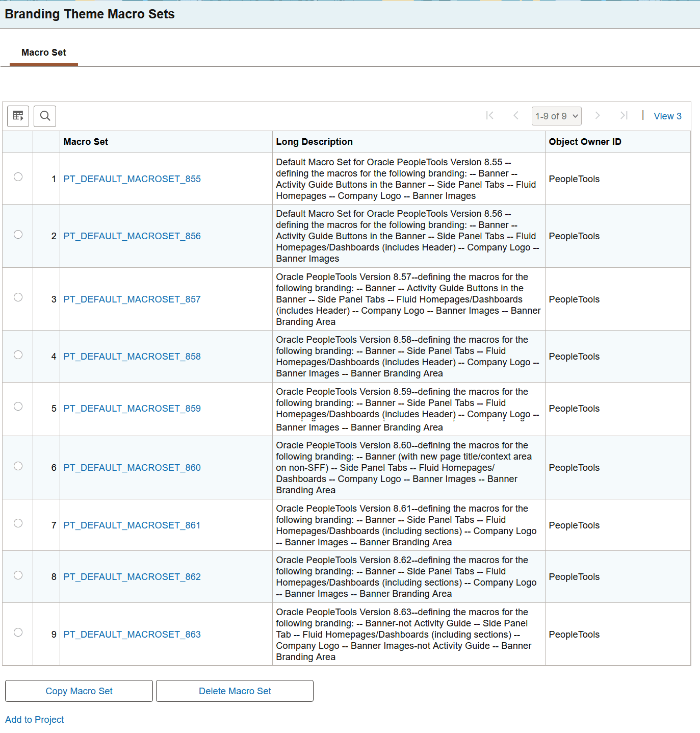
Task: Open PT_DEFAULT_MACROSET_863 link
Action: point(132,635)
